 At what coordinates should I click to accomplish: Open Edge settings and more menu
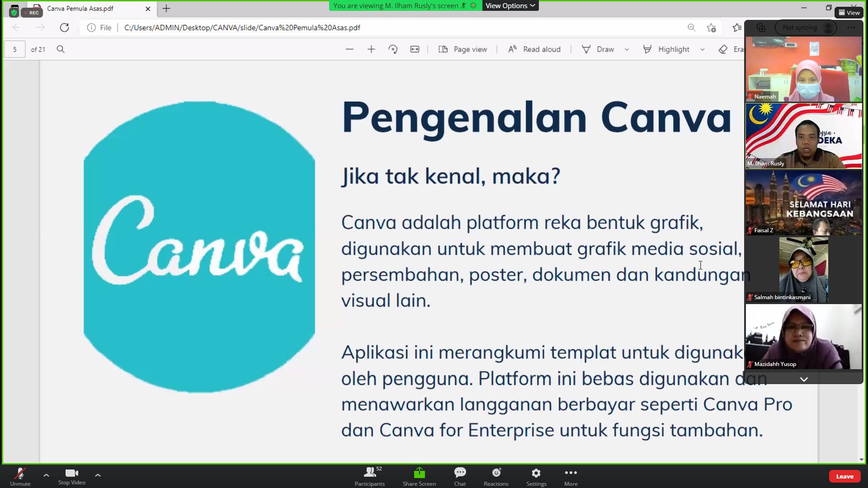coord(851,28)
